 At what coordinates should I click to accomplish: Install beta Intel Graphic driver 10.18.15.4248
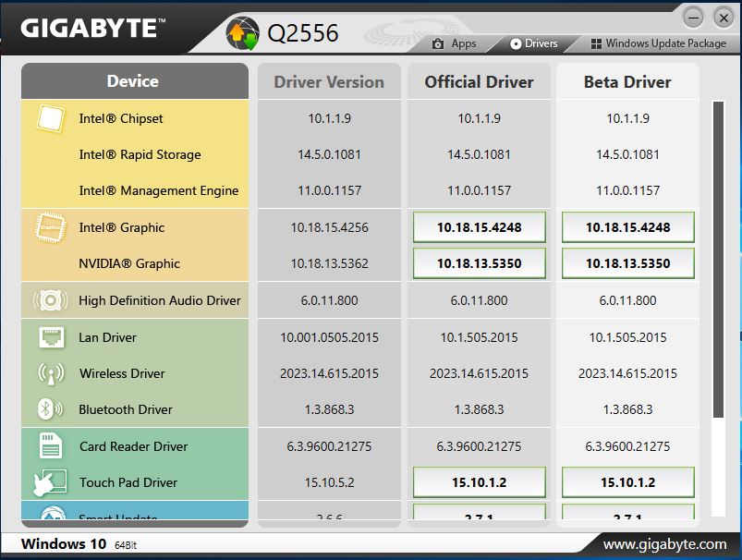(x=628, y=227)
